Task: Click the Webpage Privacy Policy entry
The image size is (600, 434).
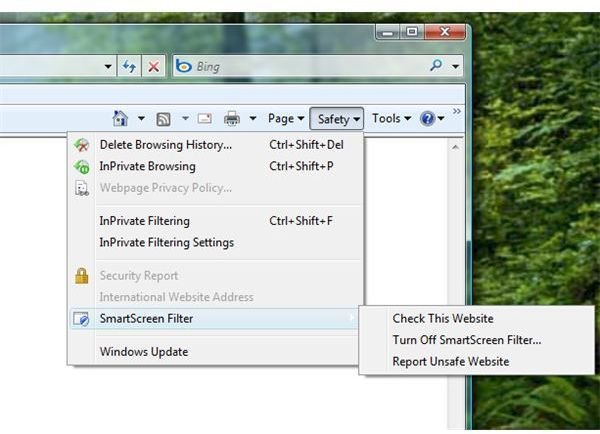Action: click(x=216, y=188)
